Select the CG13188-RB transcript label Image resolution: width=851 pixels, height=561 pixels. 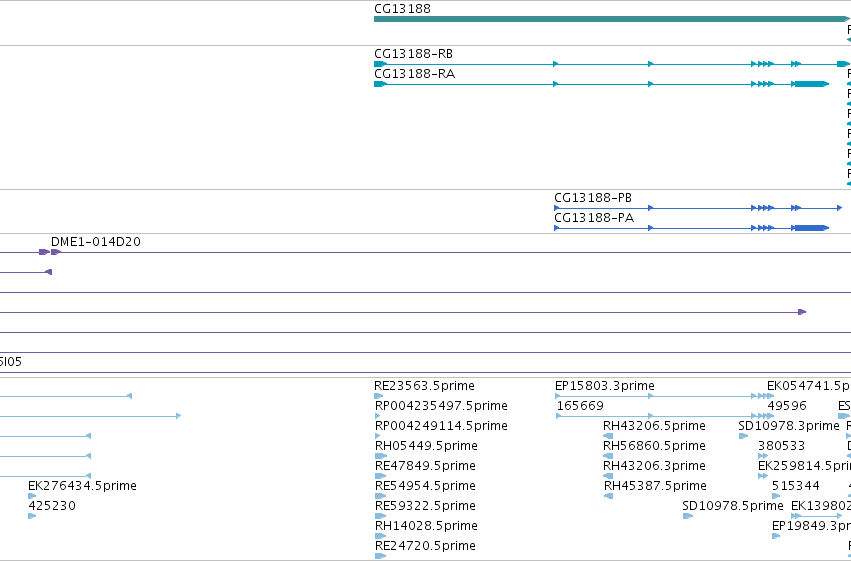414,54
